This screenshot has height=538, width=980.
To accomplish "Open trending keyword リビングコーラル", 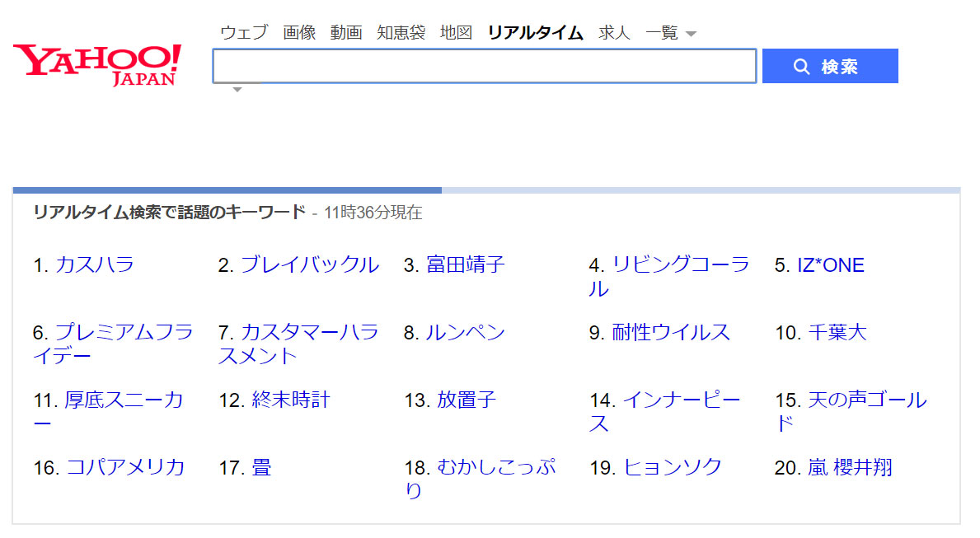I will click(668, 276).
